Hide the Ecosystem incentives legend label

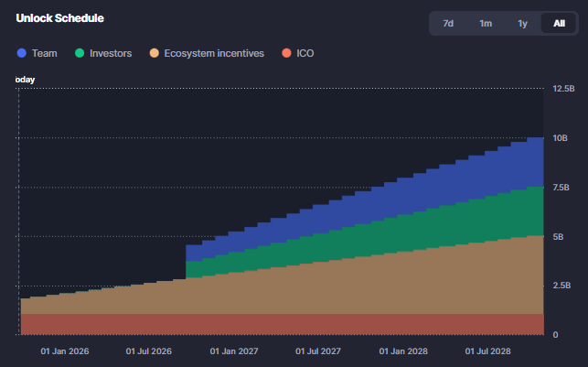tap(213, 53)
